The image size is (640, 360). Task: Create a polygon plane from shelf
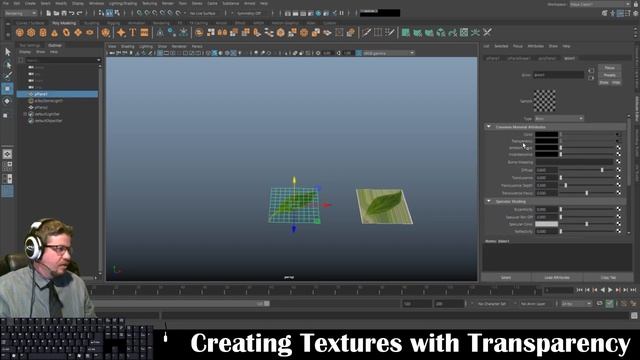tap(78, 32)
